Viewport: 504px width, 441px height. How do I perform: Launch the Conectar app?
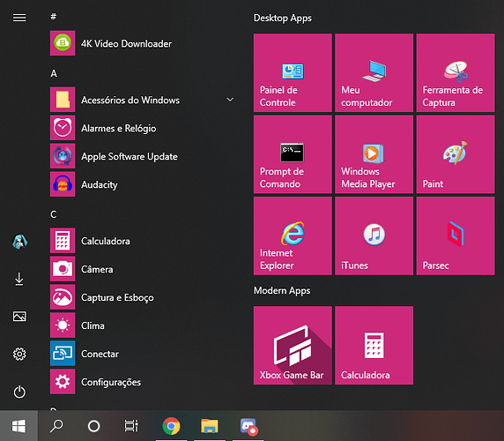click(143, 354)
